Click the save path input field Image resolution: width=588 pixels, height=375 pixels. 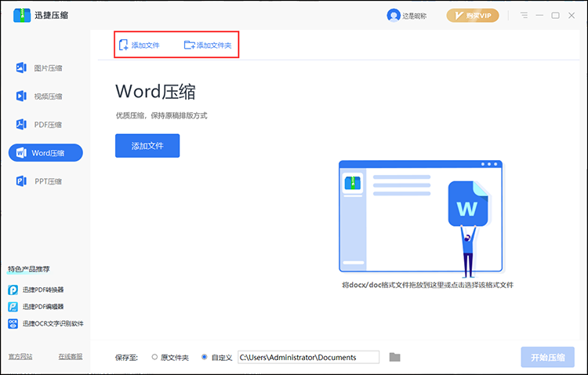click(x=309, y=358)
